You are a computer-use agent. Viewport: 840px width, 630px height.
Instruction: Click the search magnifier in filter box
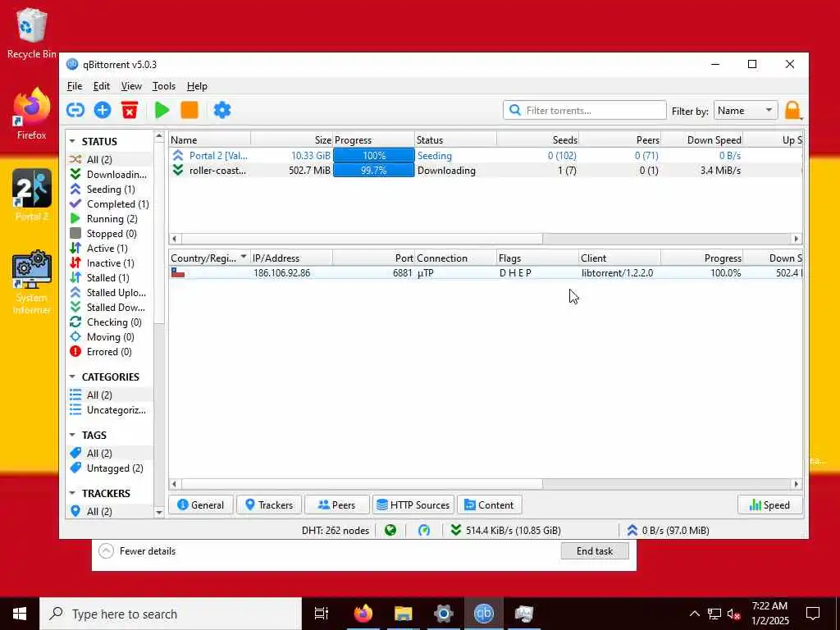[x=515, y=111]
